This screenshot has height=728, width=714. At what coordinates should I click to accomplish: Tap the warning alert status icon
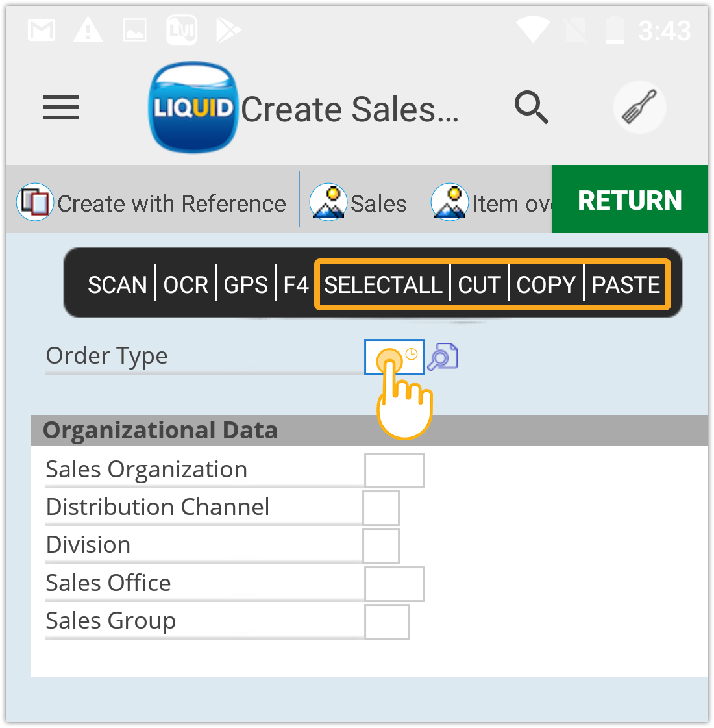pyautogui.click(x=88, y=30)
